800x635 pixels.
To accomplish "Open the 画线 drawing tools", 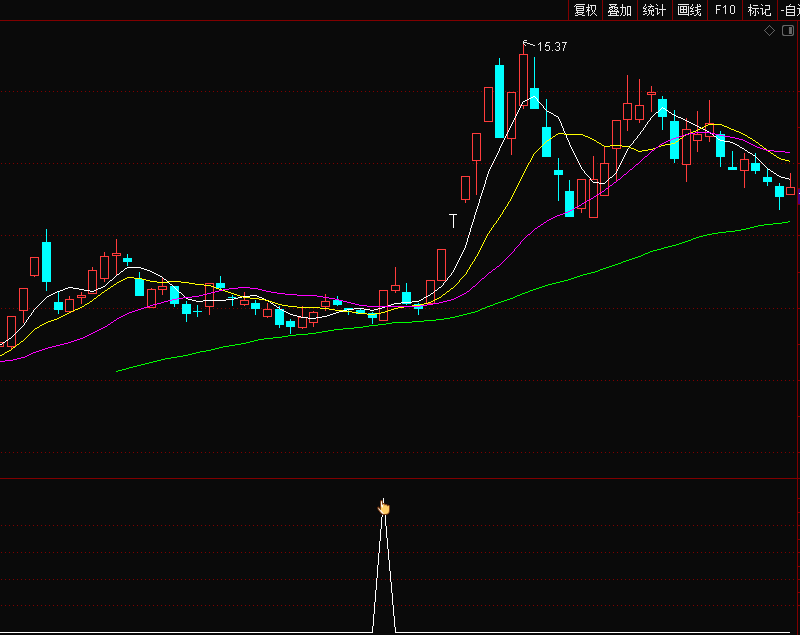I will pyautogui.click(x=689, y=10).
